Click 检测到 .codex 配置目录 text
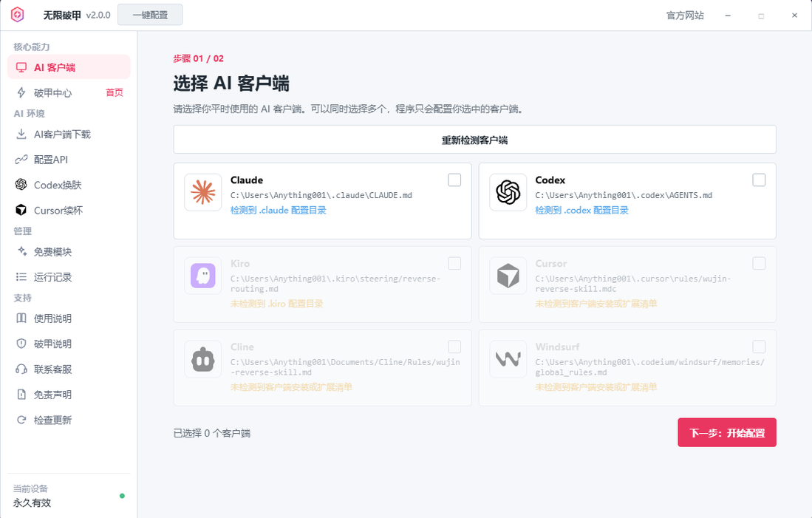 [x=581, y=211]
